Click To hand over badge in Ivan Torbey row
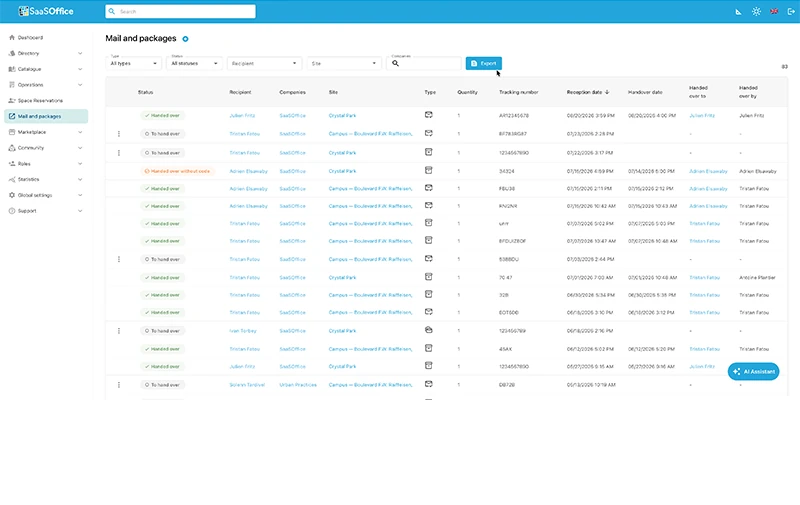 coord(163,331)
